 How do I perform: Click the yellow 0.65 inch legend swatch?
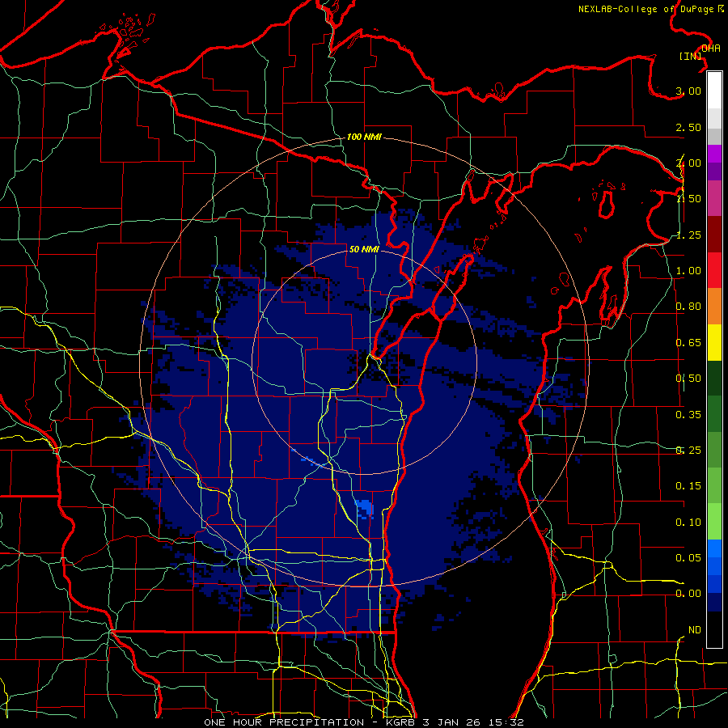point(714,342)
